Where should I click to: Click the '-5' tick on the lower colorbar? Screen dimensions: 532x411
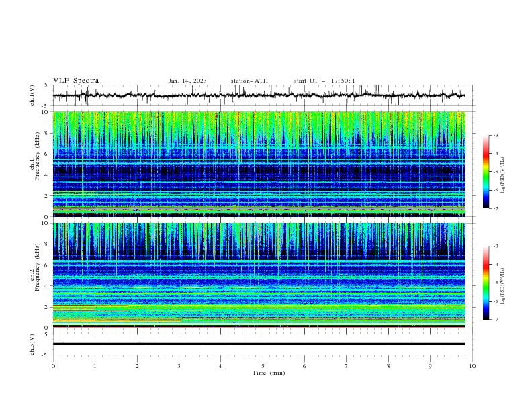pos(495,283)
